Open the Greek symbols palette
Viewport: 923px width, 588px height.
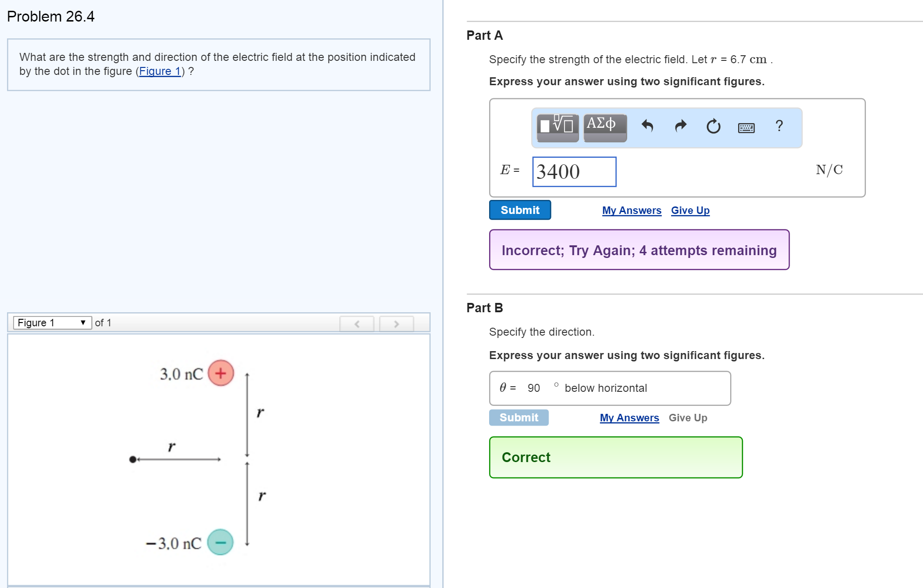(605, 127)
